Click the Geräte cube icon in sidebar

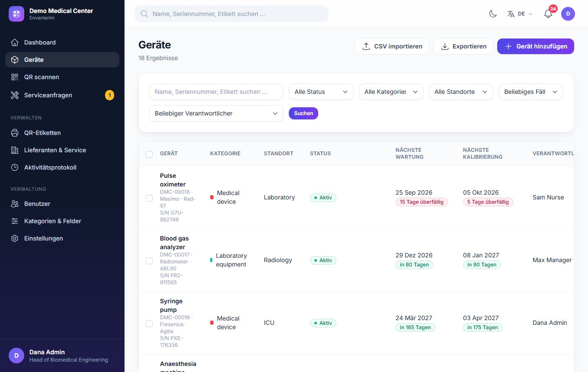coord(15,60)
